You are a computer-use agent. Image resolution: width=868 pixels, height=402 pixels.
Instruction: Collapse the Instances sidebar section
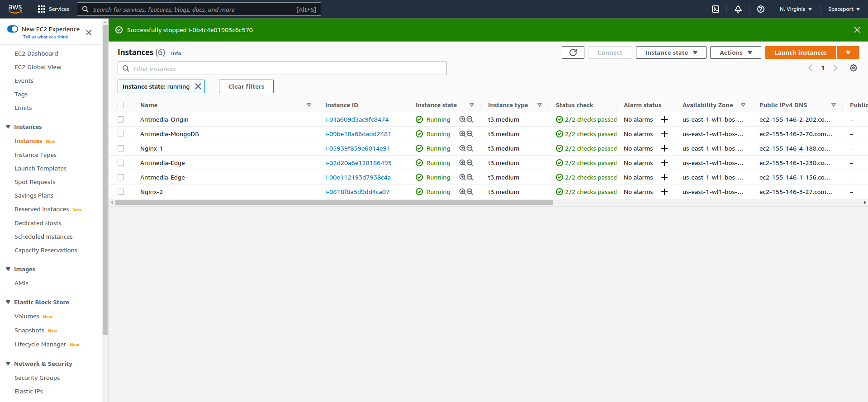click(8, 127)
